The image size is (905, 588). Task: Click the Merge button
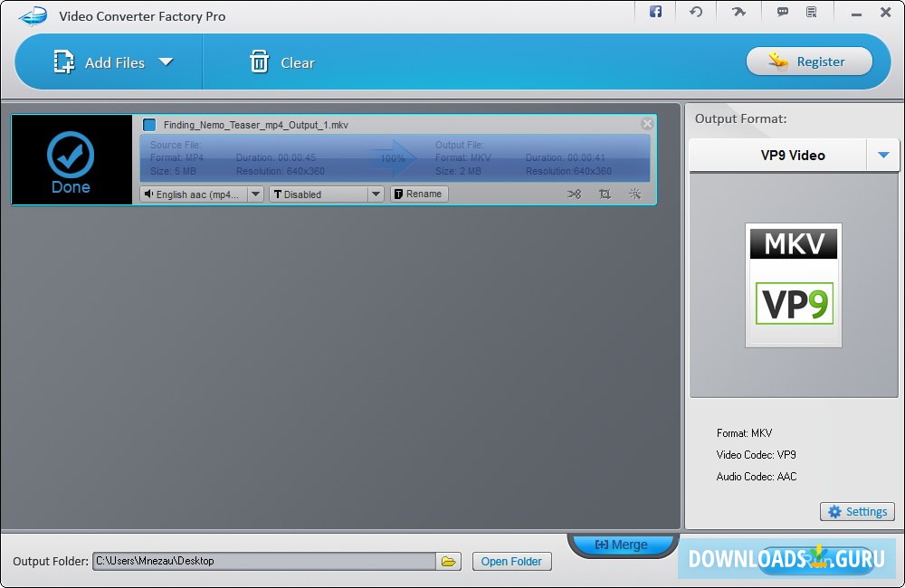622,544
